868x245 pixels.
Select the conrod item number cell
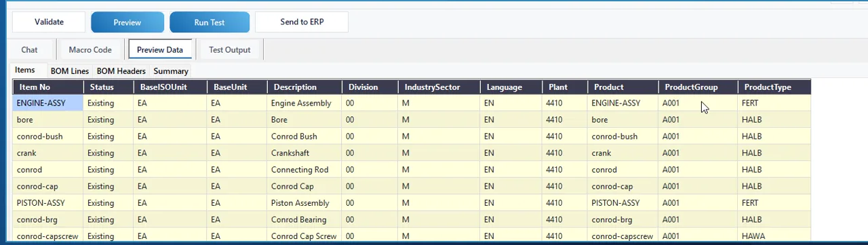click(48, 169)
